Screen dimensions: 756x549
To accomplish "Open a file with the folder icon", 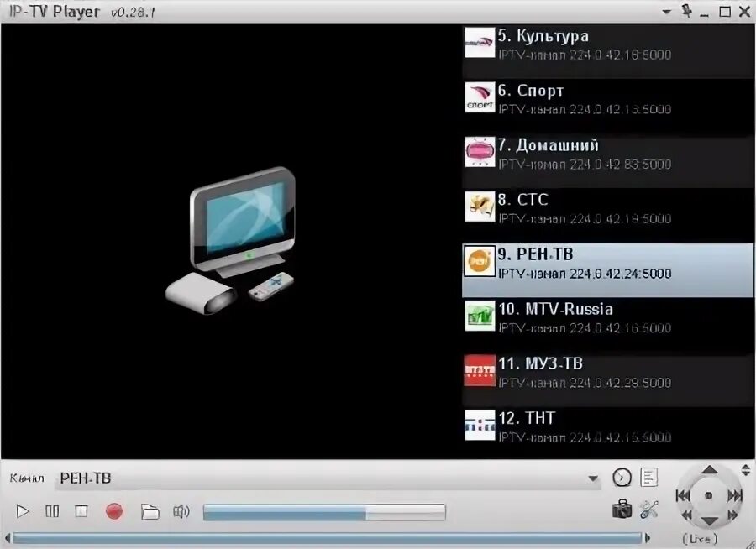I will click(x=150, y=511).
